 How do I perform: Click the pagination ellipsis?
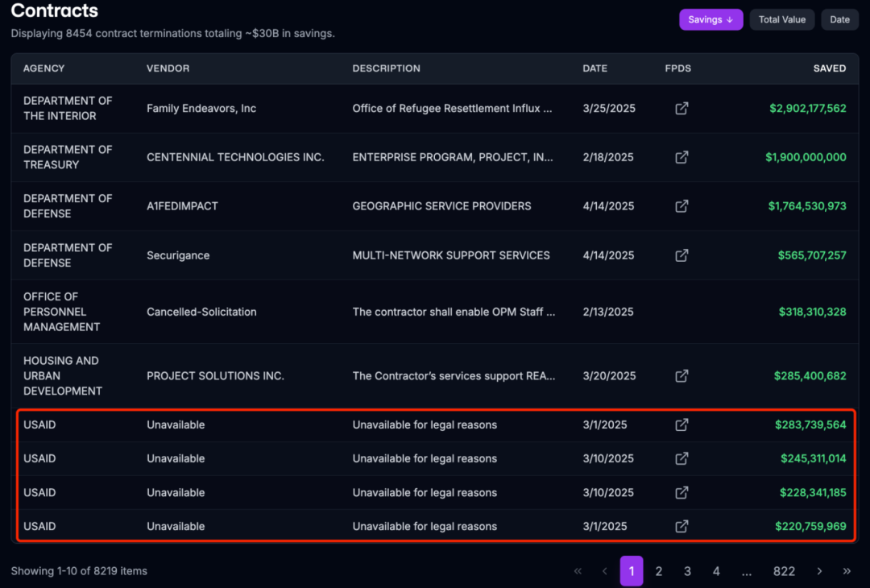point(747,572)
